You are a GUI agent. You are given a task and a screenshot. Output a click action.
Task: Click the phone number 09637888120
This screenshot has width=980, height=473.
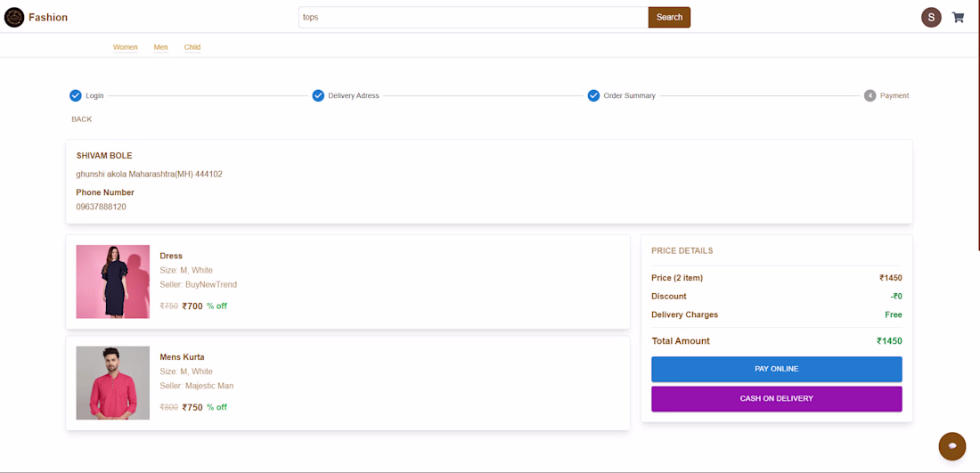coord(102,207)
